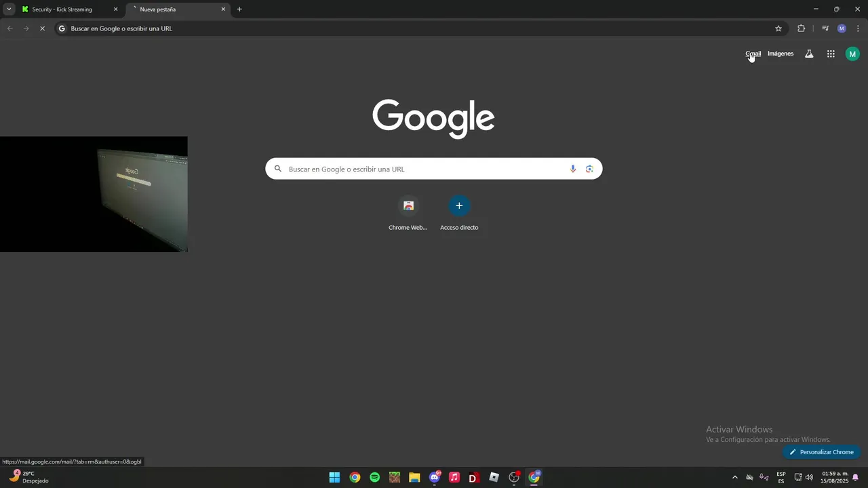Bookmark this tab with star icon
Viewport: 868px width, 488px height.
(x=778, y=28)
